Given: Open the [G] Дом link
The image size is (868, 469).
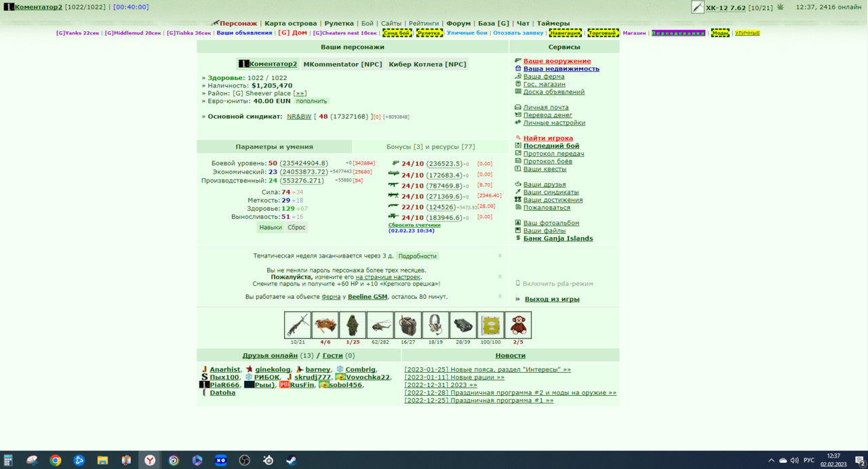Looking at the screenshot, I should click(292, 33).
